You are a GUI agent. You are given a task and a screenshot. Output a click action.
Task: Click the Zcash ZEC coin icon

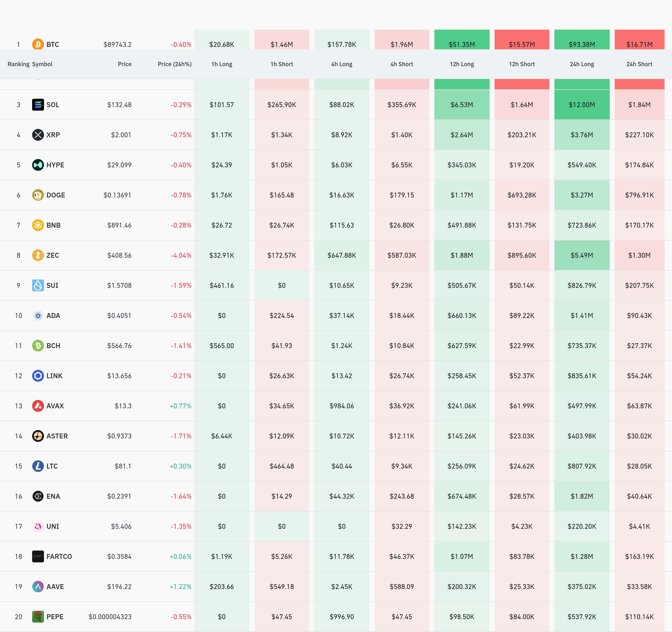38,255
